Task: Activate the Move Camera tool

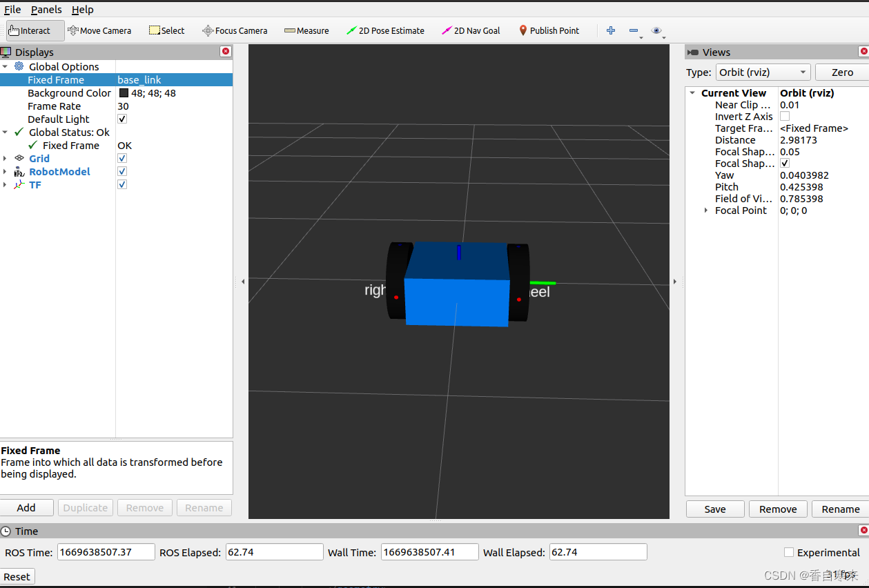Action: [x=99, y=30]
